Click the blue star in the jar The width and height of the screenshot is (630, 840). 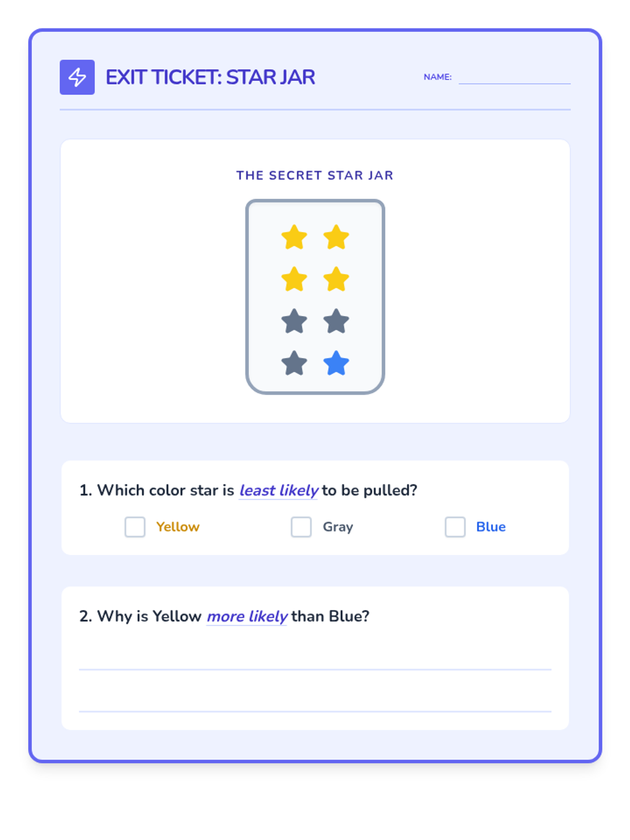(336, 363)
